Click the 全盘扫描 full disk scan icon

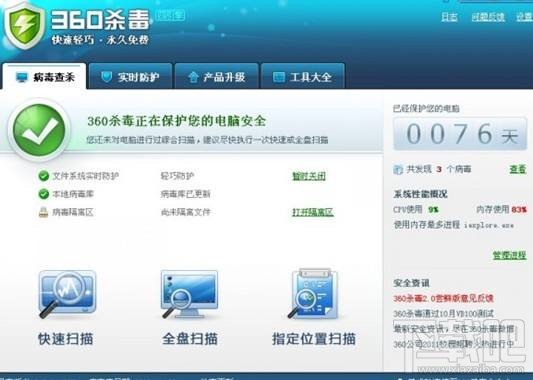click(x=189, y=294)
